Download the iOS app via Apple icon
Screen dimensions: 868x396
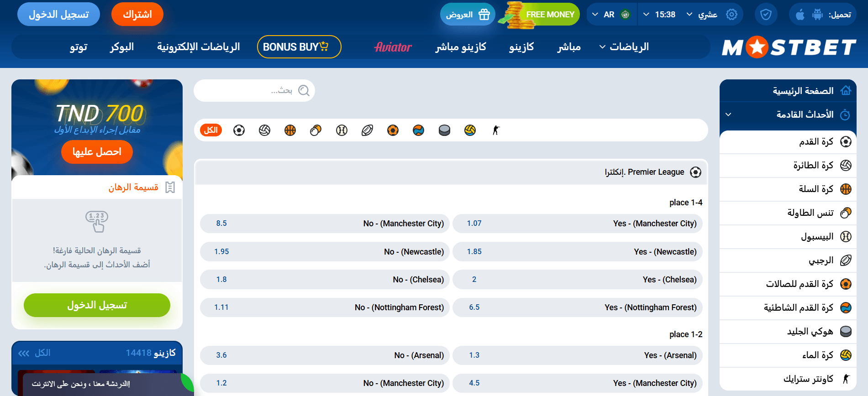800,15
